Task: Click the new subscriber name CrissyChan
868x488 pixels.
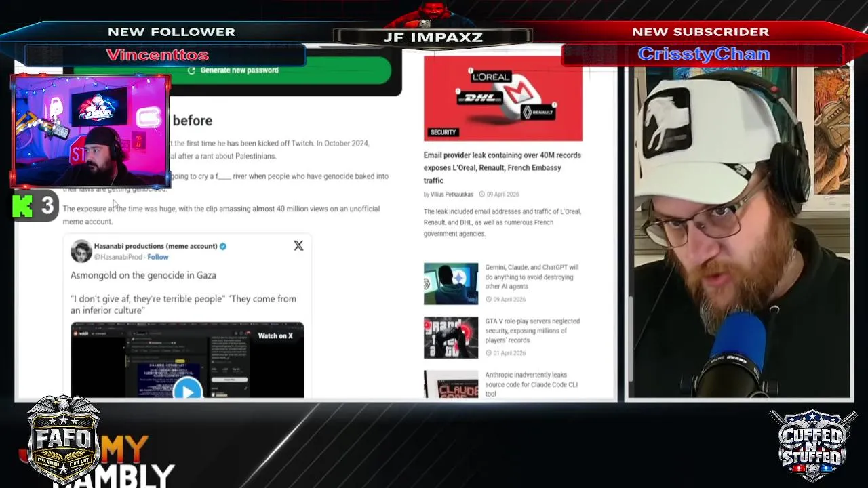Action: [x=704, y=54]
